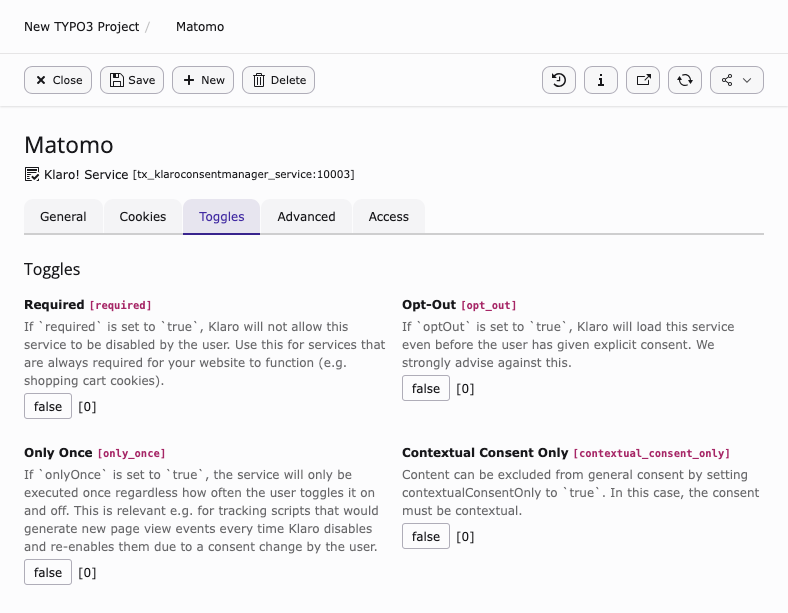Screen dimensions: 788x613
Task: Toggle Contextual Consent Only false button
Action: [426, 536]
